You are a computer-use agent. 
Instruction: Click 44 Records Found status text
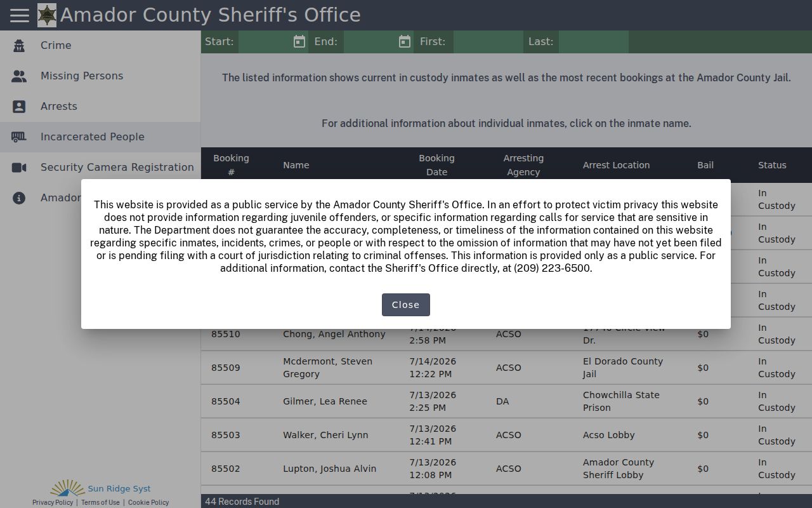click(x=242, y=502)
